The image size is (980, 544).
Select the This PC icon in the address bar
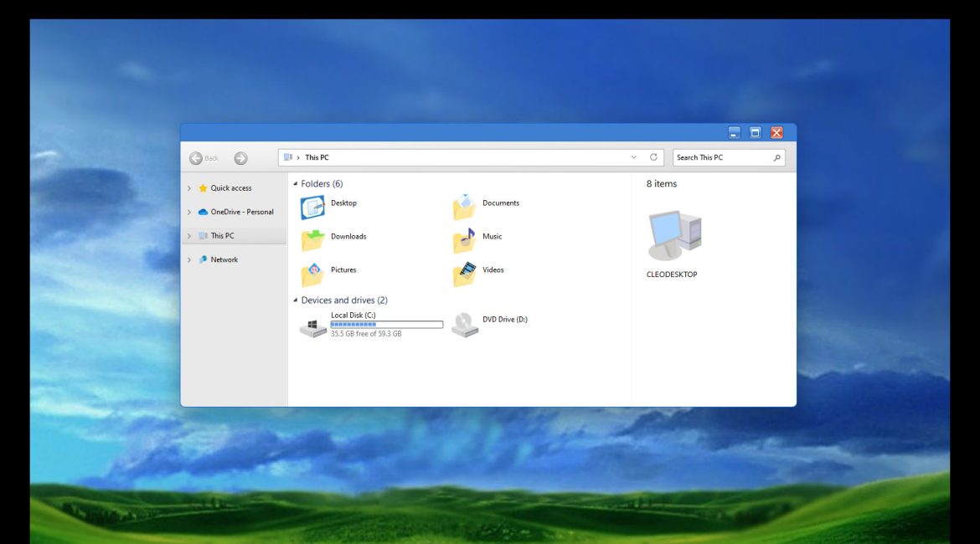316,157
